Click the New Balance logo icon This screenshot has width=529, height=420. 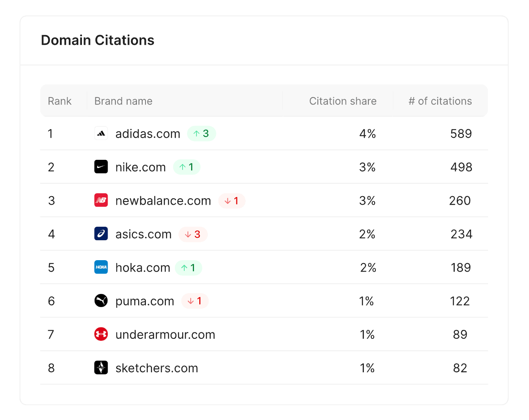coord(101,200)
